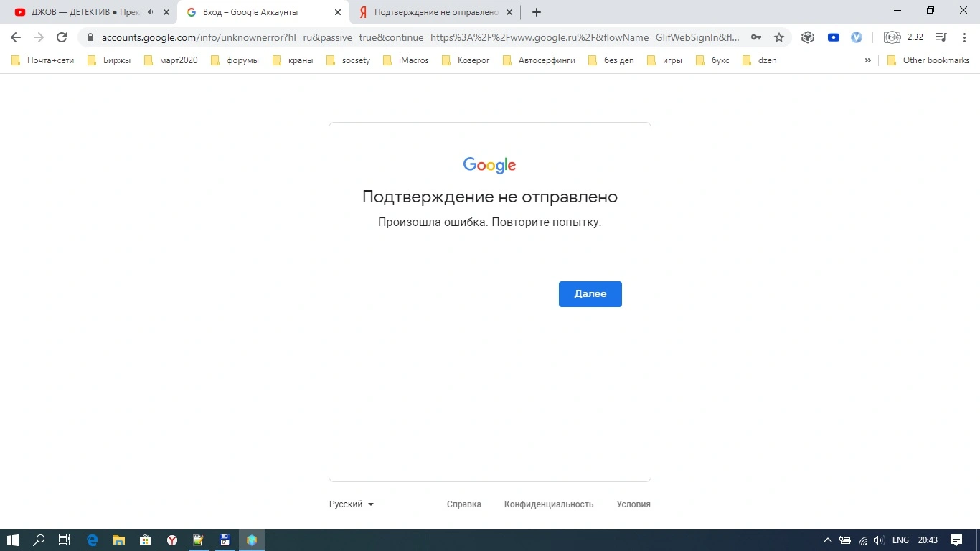This screenshot has width=980, height=551.
Task: Open the notepad-with-pencil taskbar app
Action: click(x=199, y=540)
